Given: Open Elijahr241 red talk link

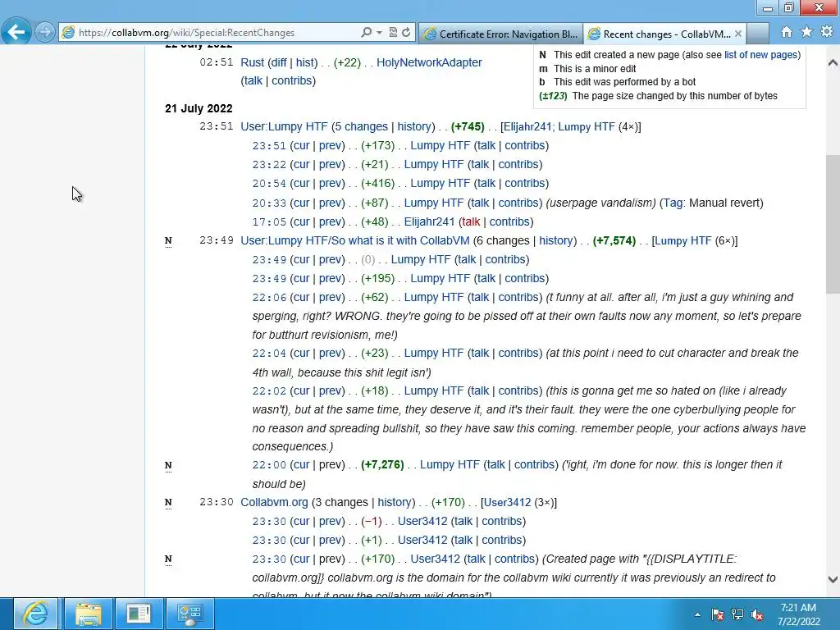Looking at the screenshot, I should point(471,221).
